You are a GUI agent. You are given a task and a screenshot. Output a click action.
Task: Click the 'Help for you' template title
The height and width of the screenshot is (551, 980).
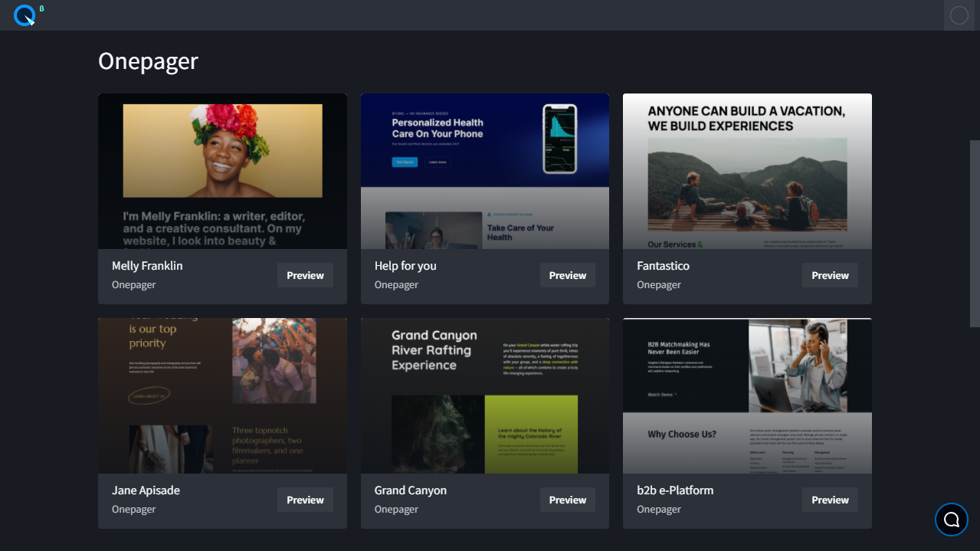(405, 266)
